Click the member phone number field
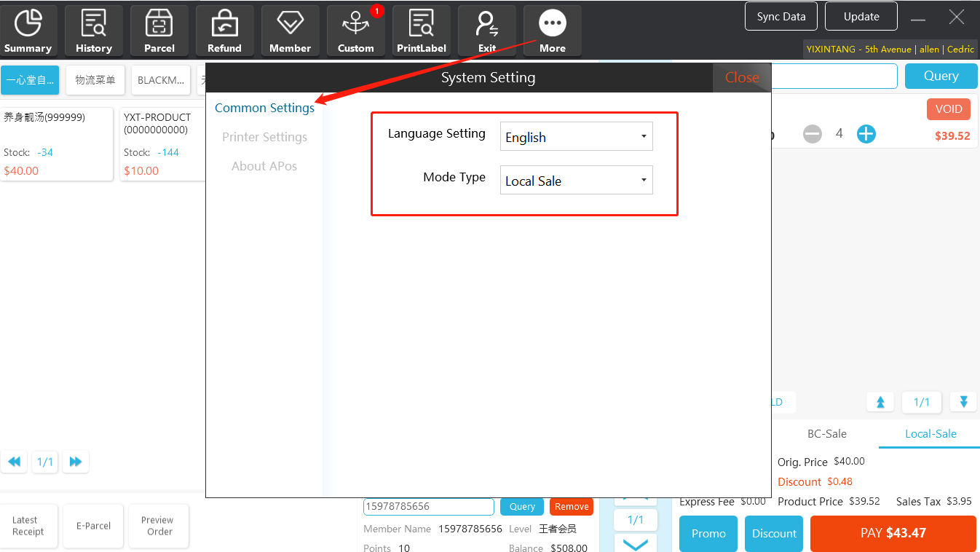The width and height of the screenshot is (980, 552). tap(428, 506)
